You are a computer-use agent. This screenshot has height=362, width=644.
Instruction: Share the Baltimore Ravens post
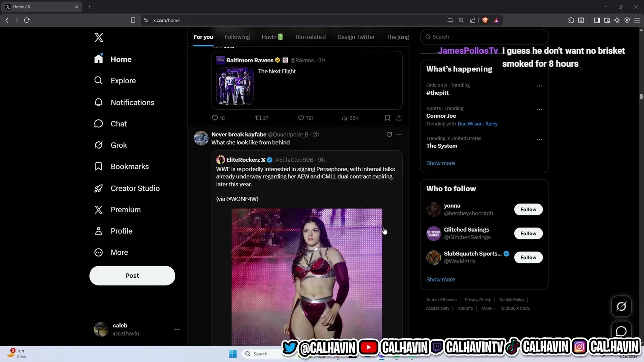(399, 118)
